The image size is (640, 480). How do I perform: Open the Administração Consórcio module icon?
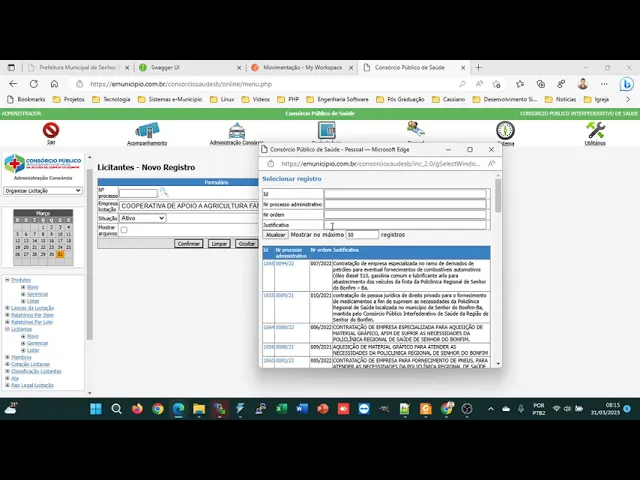tap(237, 131)
